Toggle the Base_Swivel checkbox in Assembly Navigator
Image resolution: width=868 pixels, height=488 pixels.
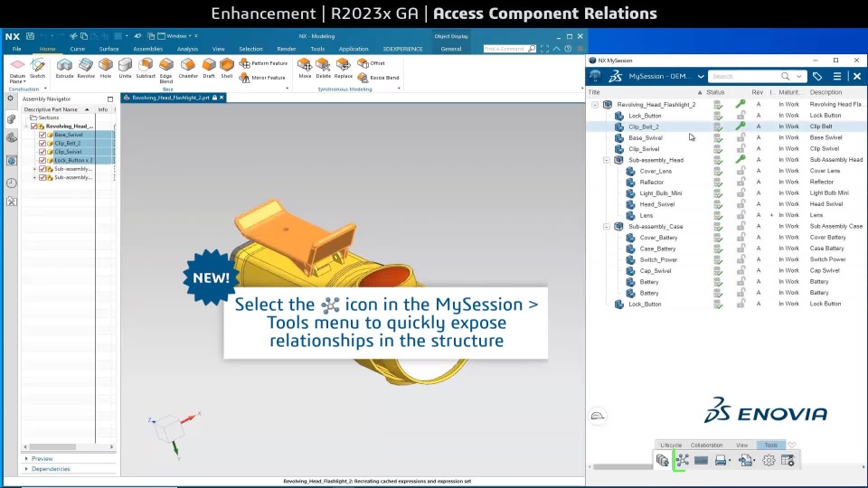(x=42, y=135)
